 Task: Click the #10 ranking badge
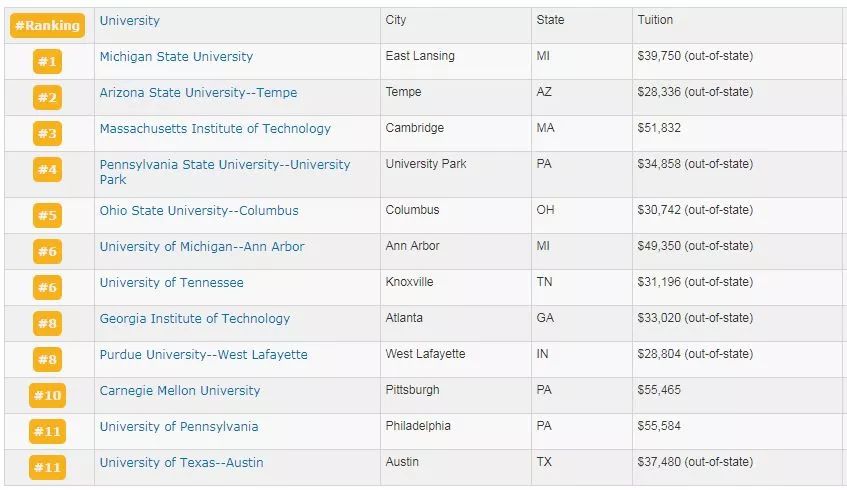pos(47,395)
